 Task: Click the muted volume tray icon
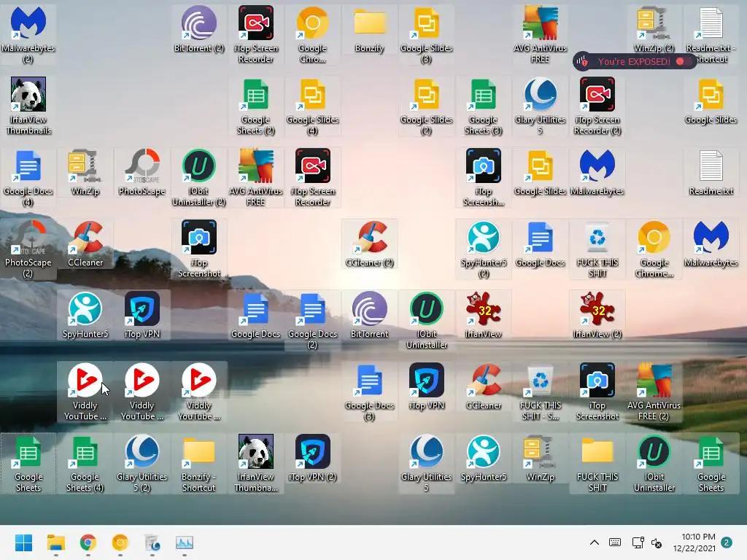657,542
